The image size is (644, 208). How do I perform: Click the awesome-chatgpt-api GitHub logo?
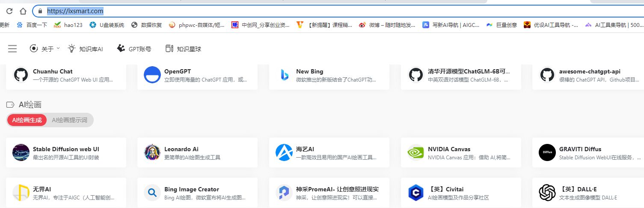point(547,75)
